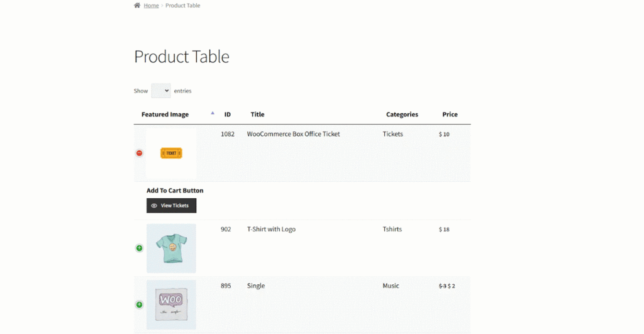Click the View Tickets button

[x=171, y=206]
